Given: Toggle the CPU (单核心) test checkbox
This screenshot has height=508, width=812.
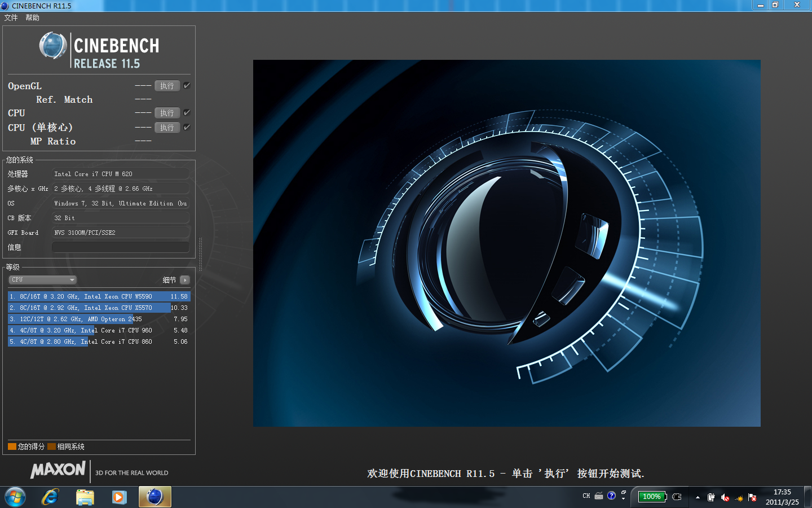Looking at the screenshot, I should pyautogui.click(x=187, y=128).
